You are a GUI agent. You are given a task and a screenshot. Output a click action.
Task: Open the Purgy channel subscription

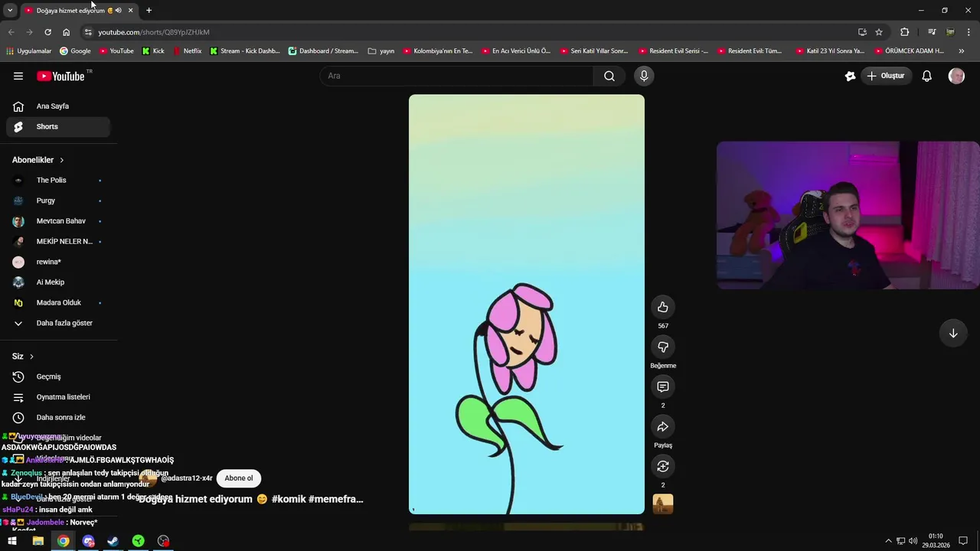[58, 201]
